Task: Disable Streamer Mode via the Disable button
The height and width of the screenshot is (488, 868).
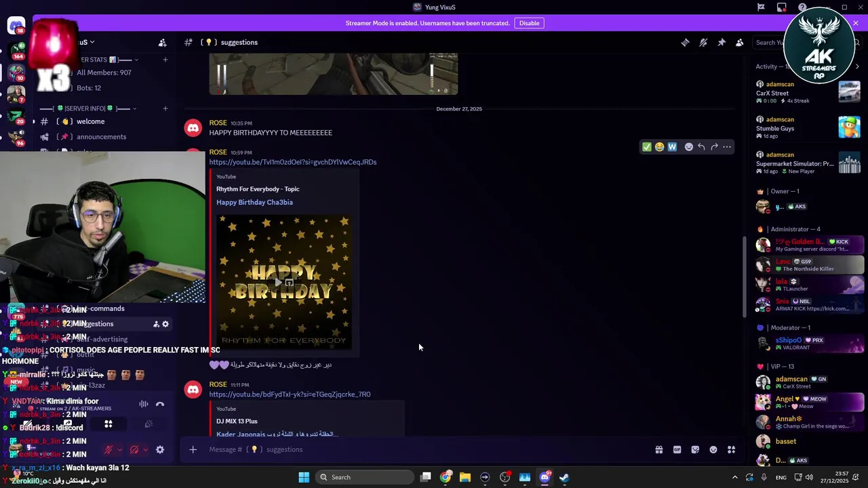Action: (529, 23)
